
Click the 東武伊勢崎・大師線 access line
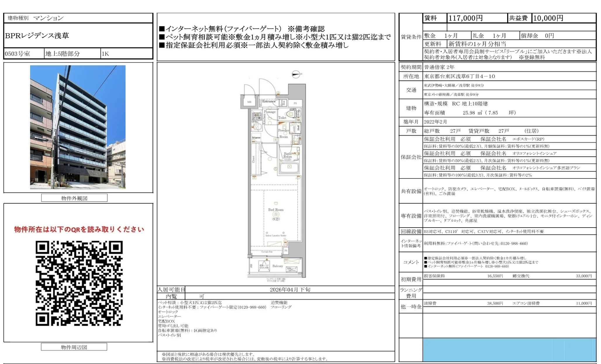coord(454,85)
